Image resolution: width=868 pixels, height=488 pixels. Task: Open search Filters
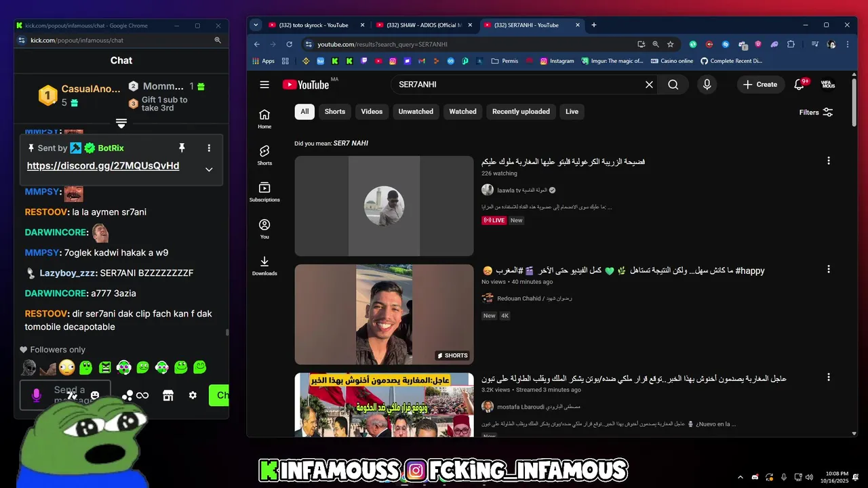tap(816, 113)
